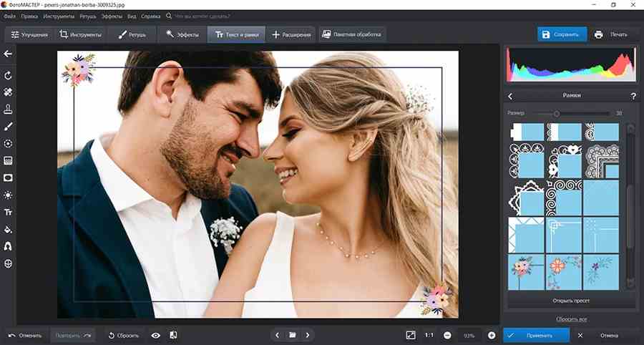Toggle before/after comparison view
Image resolution: width=644 pixels, height=345 pixels.
(173, 335)
